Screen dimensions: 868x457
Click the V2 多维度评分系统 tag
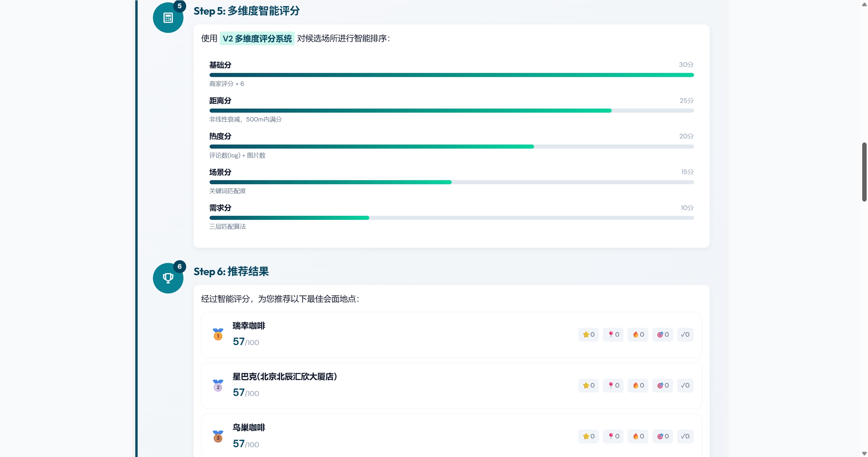pyautogui.click(x=257, y=39)
